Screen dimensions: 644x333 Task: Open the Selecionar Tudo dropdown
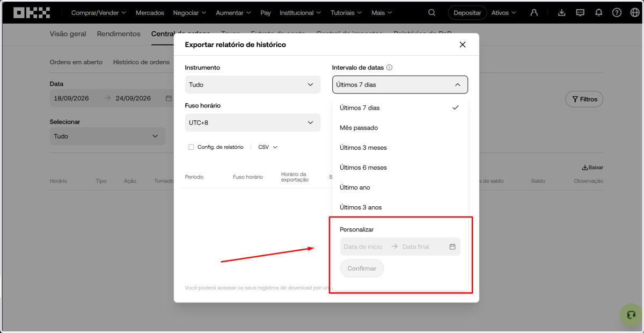pyautogui.click(x=107, y=136)
